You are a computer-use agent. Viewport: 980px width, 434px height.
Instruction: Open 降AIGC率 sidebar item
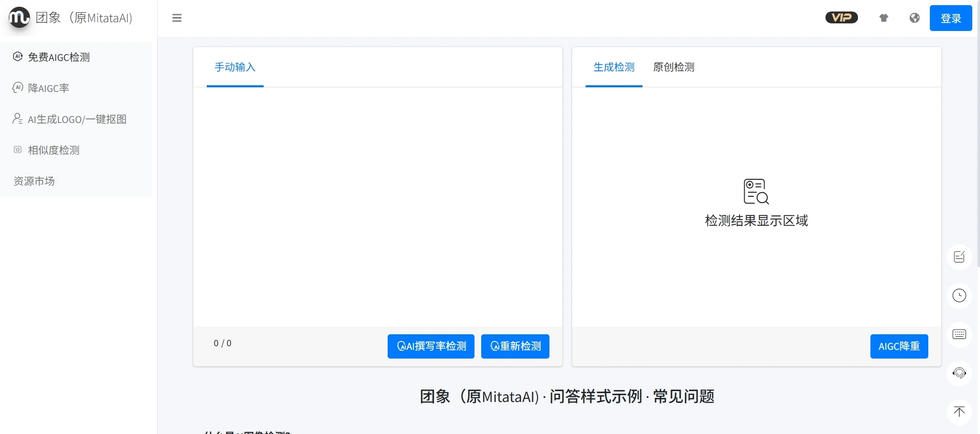pos(76,88)
